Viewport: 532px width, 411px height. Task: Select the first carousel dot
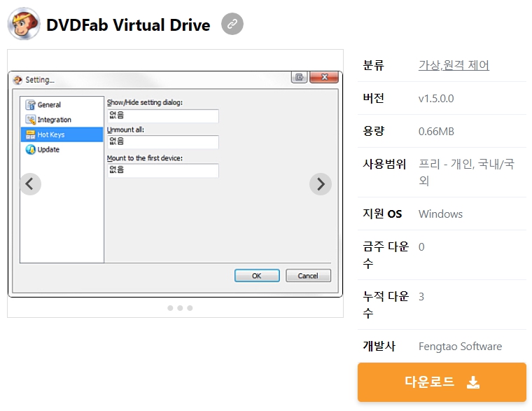tap(170, 308)
